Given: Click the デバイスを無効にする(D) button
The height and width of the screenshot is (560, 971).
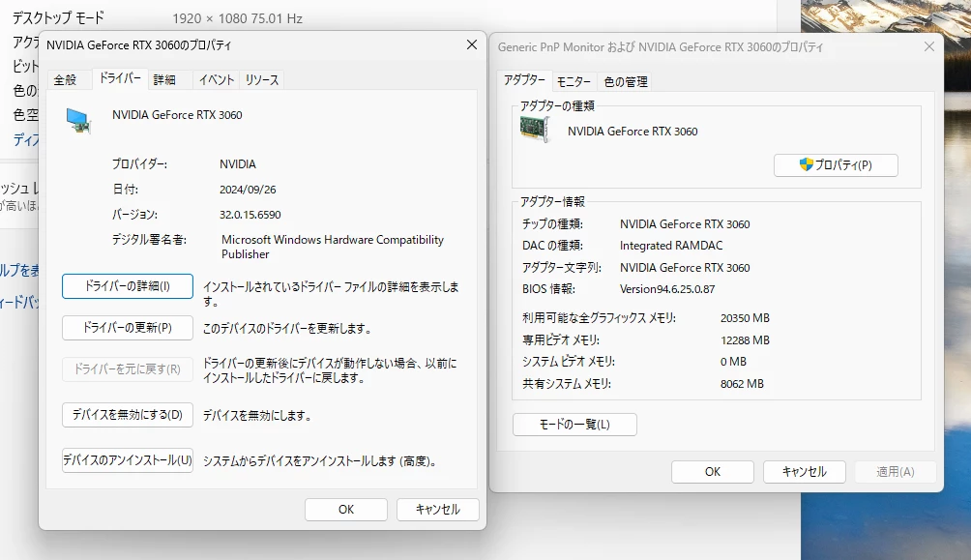Looking at the screenshot, I should tap(128, 415).
